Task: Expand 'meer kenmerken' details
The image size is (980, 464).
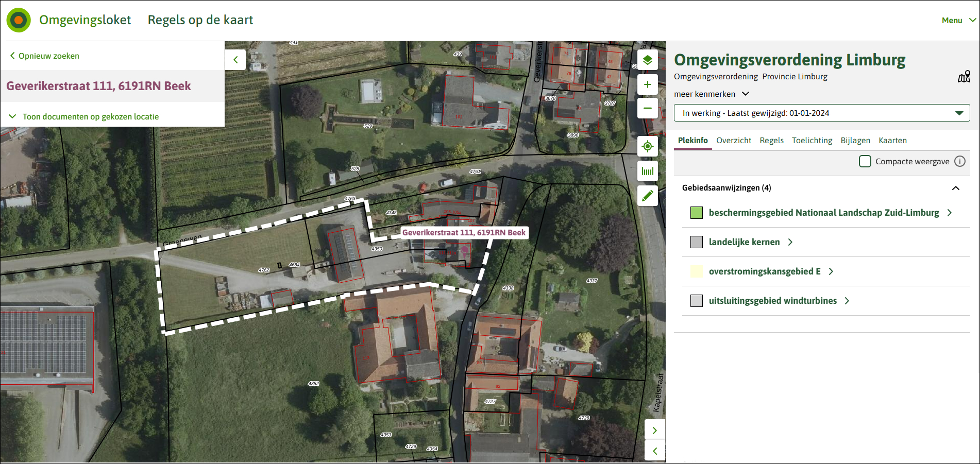Action: coord(712,94)
